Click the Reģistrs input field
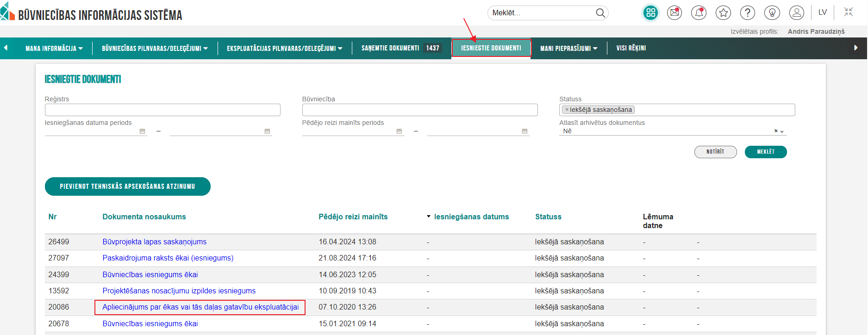The height and width of the screenshot is (335, 868). [162, 110]
